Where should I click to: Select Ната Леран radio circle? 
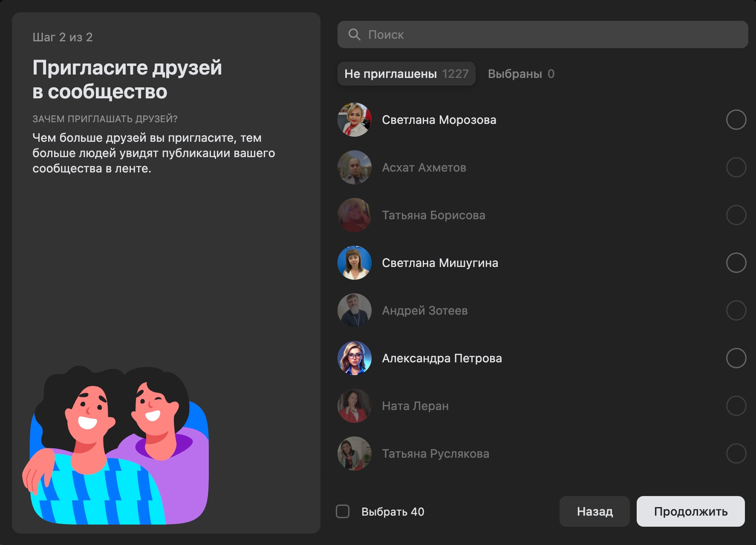click(736, 406)
